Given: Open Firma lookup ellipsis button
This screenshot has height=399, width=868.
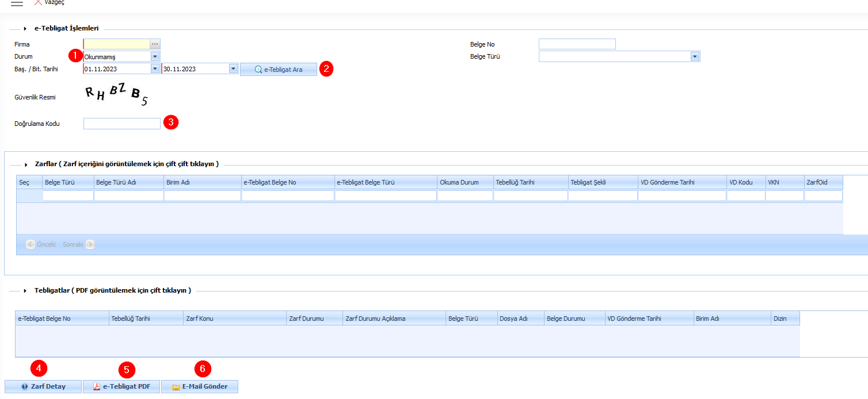Looking at the screenshot, I should coord(155,44).
